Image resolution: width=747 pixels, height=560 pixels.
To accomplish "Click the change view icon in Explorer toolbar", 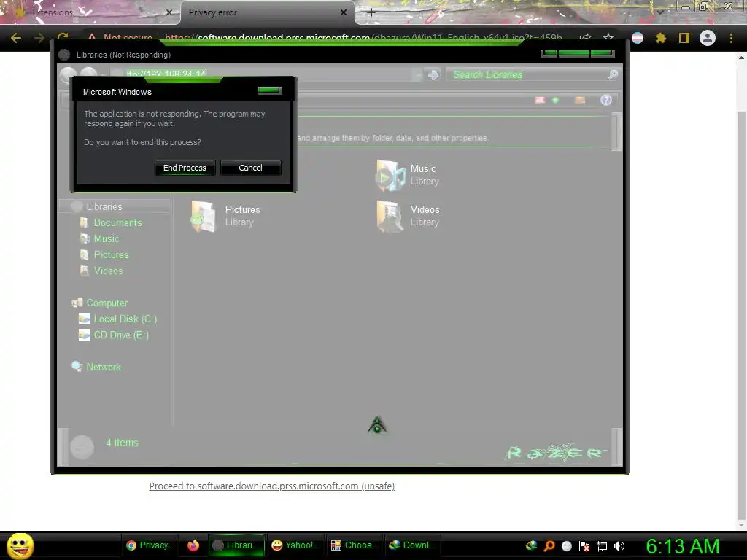I will (540, 100).
